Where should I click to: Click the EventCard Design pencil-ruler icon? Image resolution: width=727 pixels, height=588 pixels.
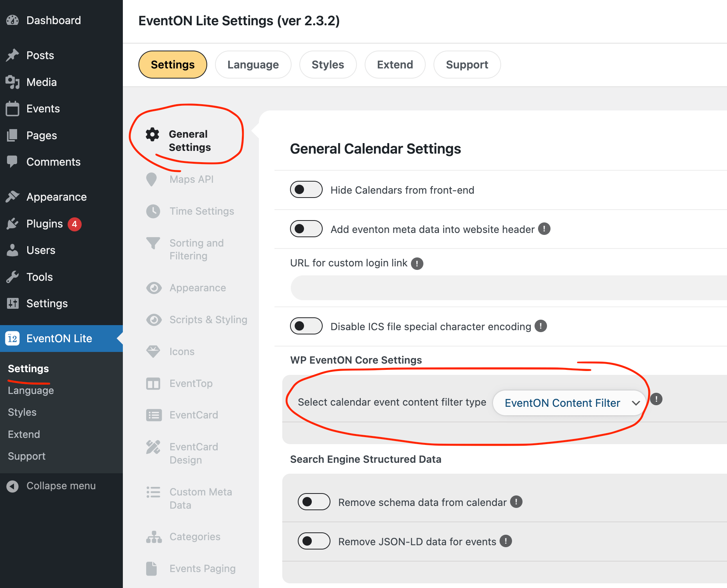coord(153,447)
